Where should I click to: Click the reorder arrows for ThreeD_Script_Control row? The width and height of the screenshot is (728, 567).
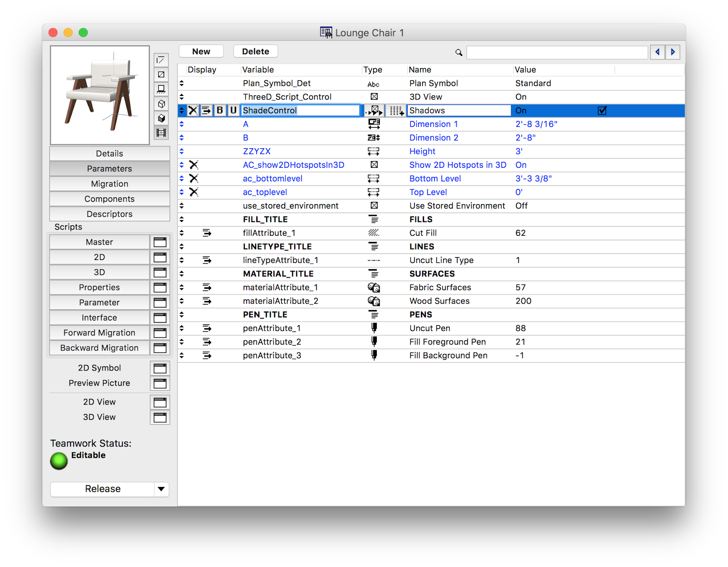point(182,97)
